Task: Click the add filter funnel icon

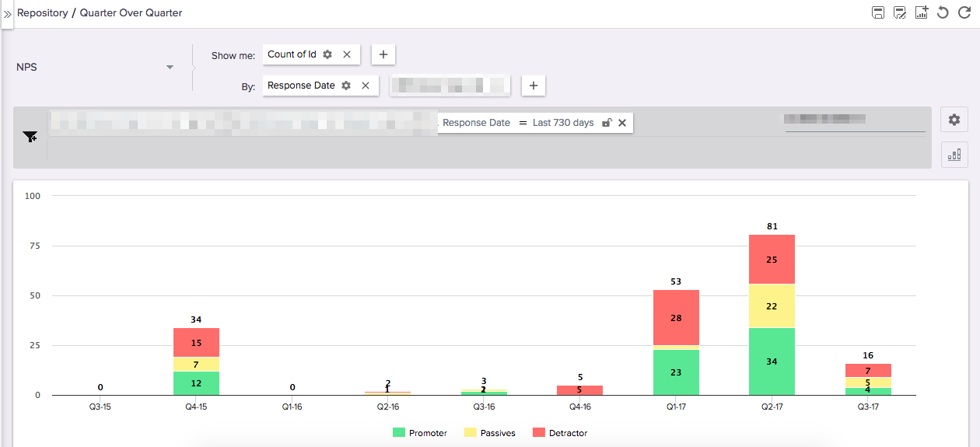Action: coord(30,137)
